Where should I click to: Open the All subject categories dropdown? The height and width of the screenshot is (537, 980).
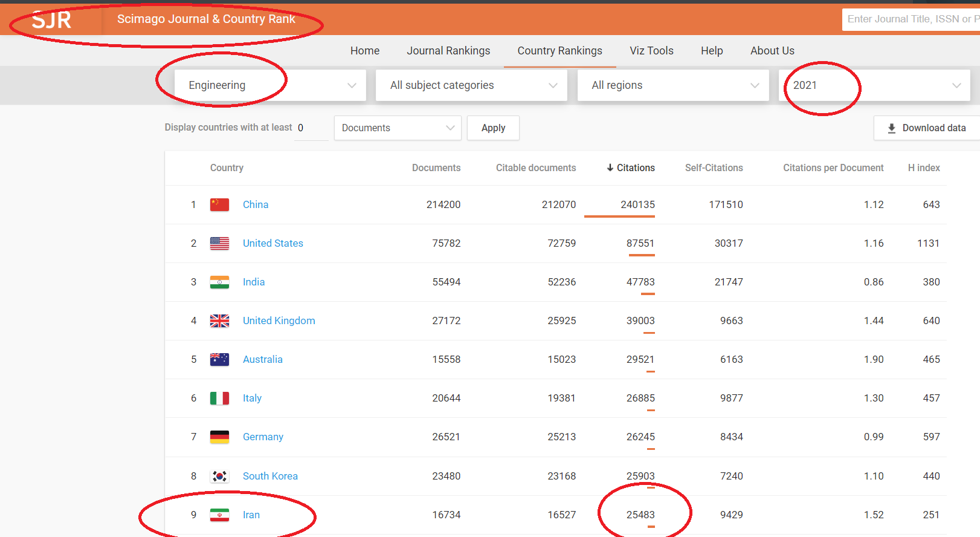tap(471, 85)
